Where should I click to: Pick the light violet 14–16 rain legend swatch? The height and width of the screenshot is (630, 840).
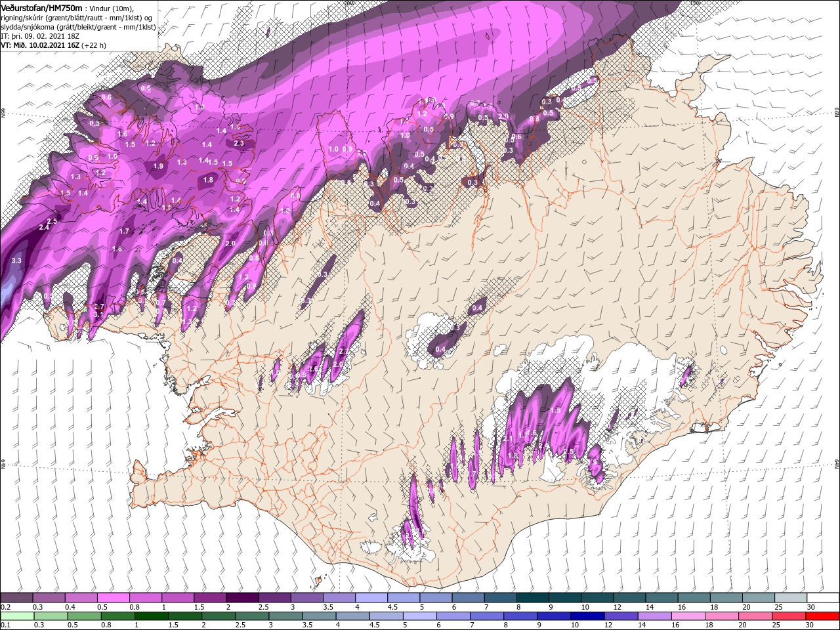(x=655, y=616)
